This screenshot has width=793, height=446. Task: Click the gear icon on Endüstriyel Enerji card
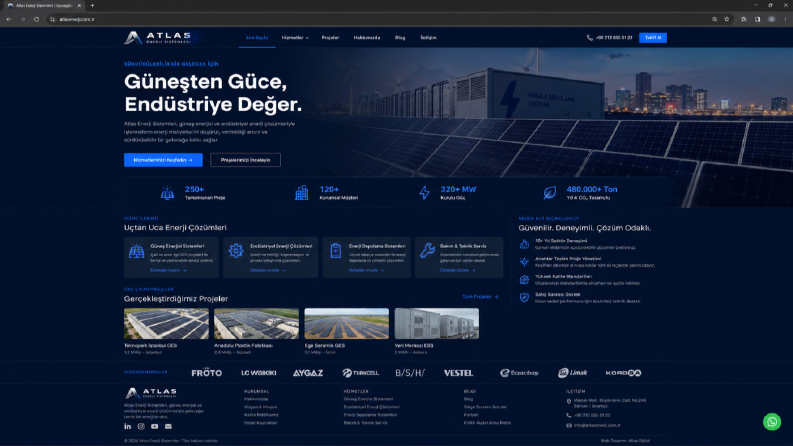tap(236, 250)
